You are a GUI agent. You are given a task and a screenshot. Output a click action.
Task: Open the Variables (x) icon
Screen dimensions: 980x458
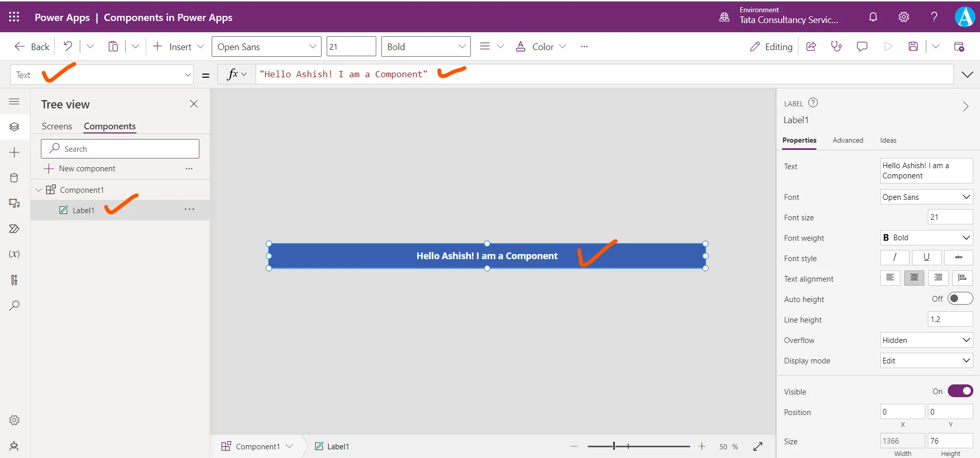(x=14, y=254)
